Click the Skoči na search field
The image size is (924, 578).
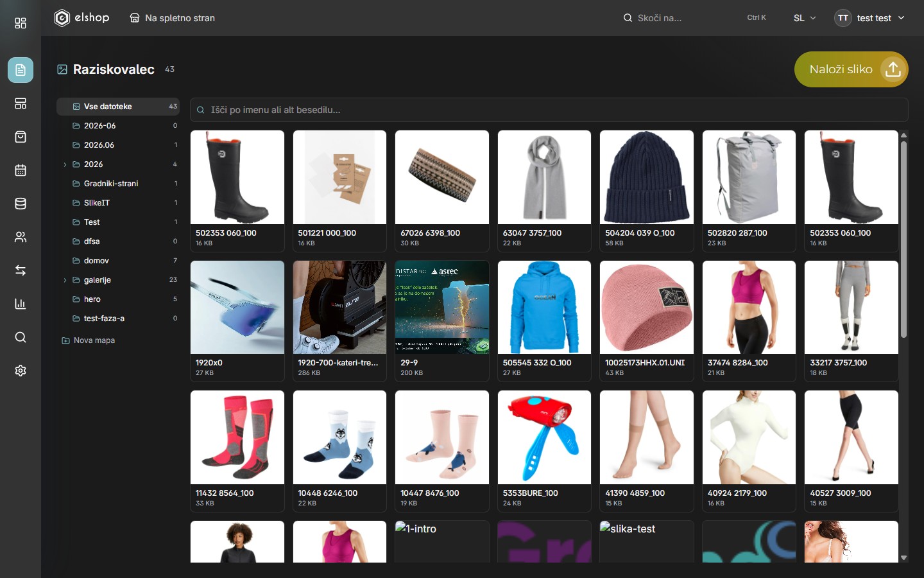[696, 18]
